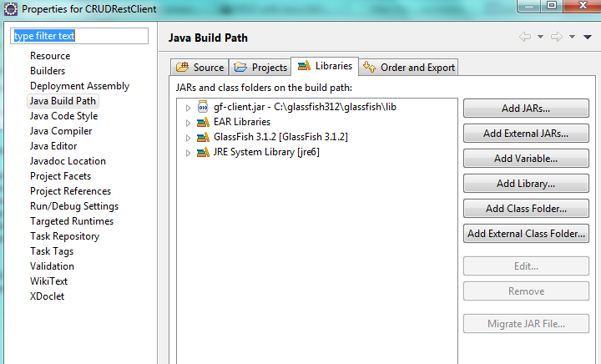
Task: Click the gf-client.jar file icon
Action: pos(203,107)
